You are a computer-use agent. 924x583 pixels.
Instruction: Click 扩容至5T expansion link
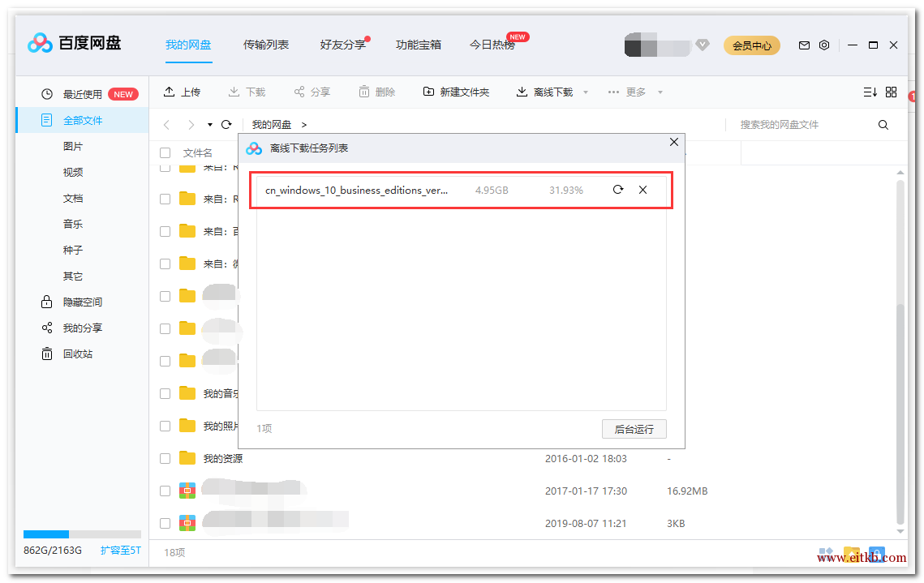click(121, 550)
